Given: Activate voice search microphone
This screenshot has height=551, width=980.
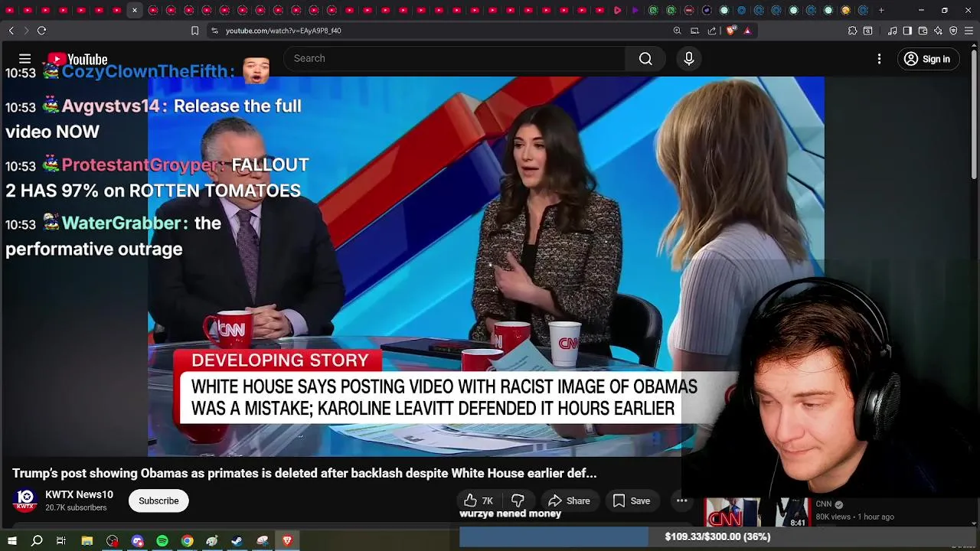Looking at the screenshot, I should click(x=689, y=59).
